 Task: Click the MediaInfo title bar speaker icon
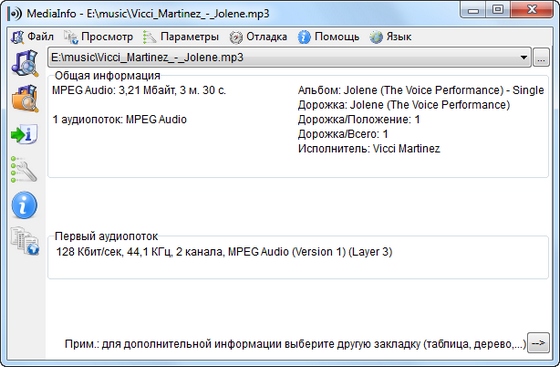pyautogui.click(x=14, y=14)
